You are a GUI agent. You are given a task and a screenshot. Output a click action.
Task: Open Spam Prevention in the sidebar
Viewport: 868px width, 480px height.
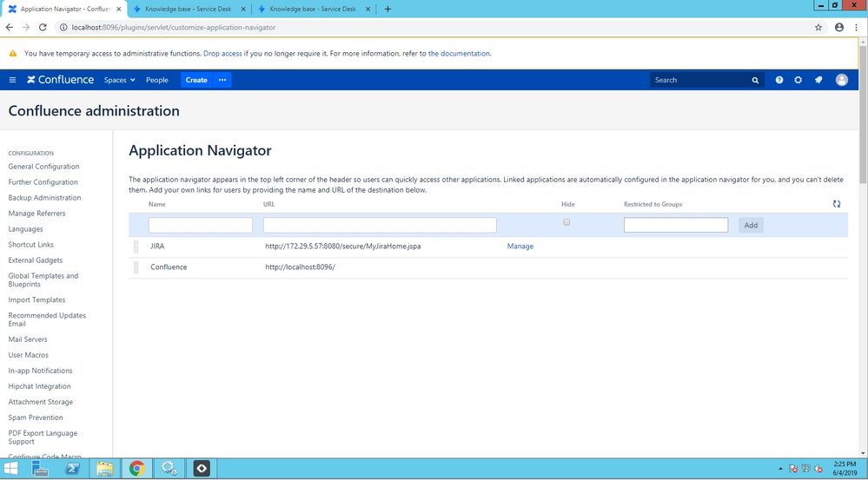coord(36,418)
